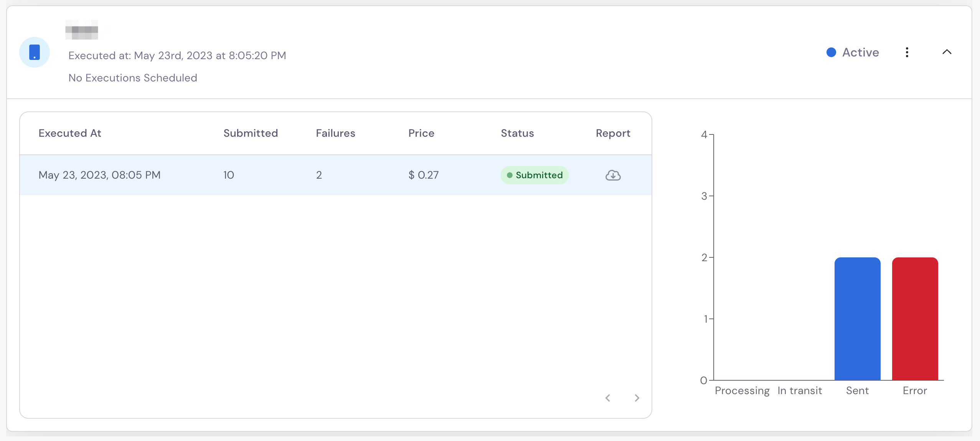Open the three-dot options menu

[907, 52]
